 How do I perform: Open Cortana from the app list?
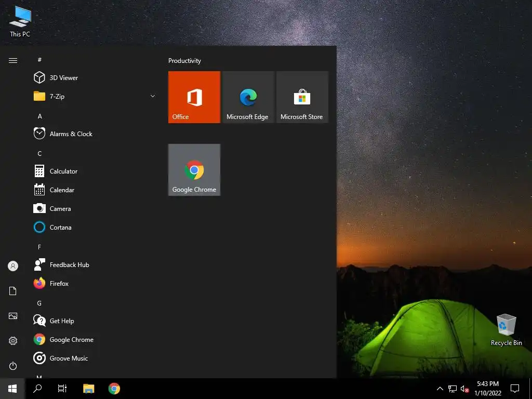pyautogui.click(x=95, y=228)
